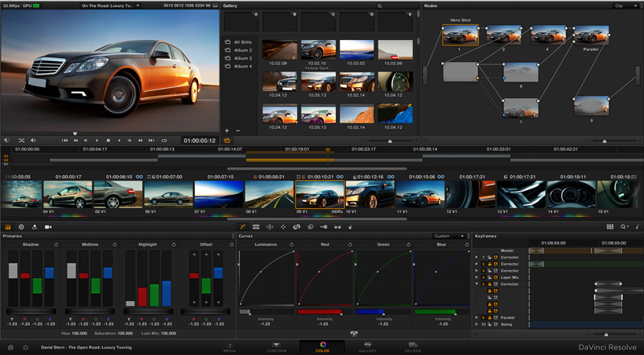Toggle shuffle icon below the viewer
The width and height of the screenshot is (644, 355).
(22, 141)
